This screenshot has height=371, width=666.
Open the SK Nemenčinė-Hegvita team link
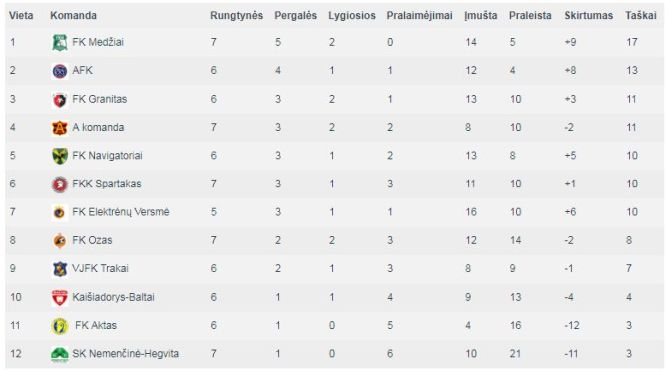(x=126, y=354)
